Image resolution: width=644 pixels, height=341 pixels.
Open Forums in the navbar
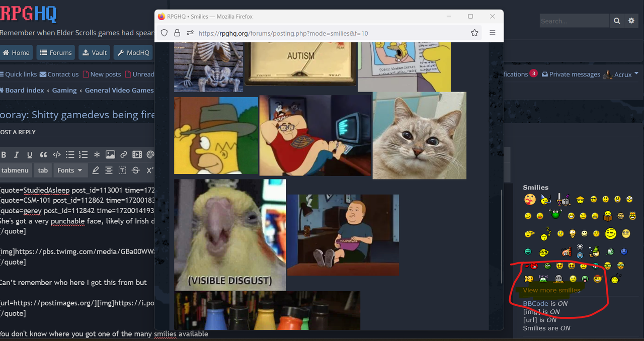pos(55,52)
